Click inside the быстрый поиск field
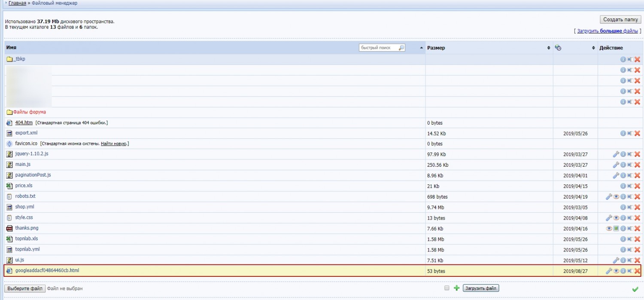This screenshot has height=300, width=644. pos(378,48)
